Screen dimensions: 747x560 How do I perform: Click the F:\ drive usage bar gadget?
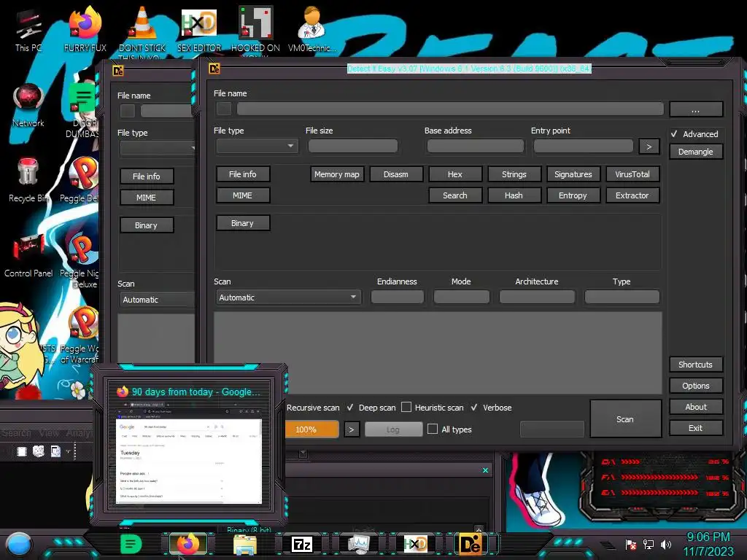point(665,477)
